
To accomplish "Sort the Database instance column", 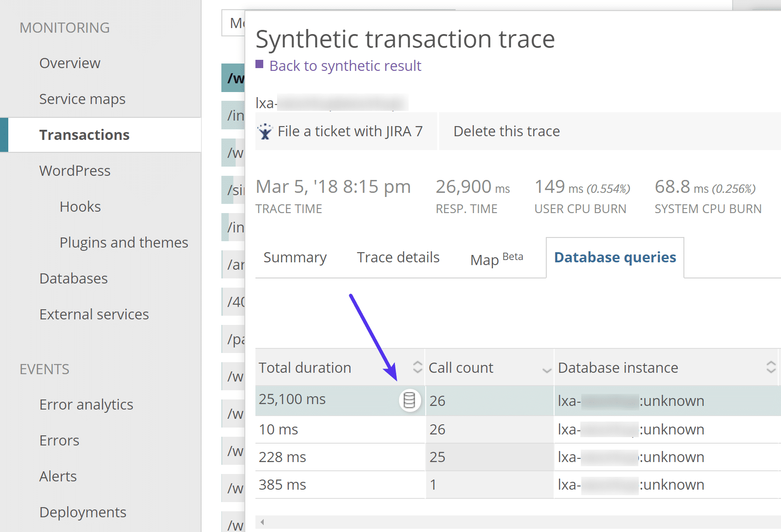I will (x=771, y=367).
